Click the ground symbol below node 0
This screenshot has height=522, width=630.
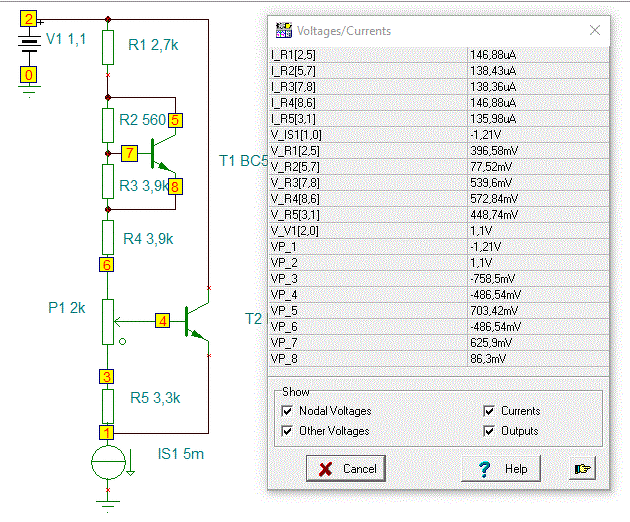(x=29, y=91)
